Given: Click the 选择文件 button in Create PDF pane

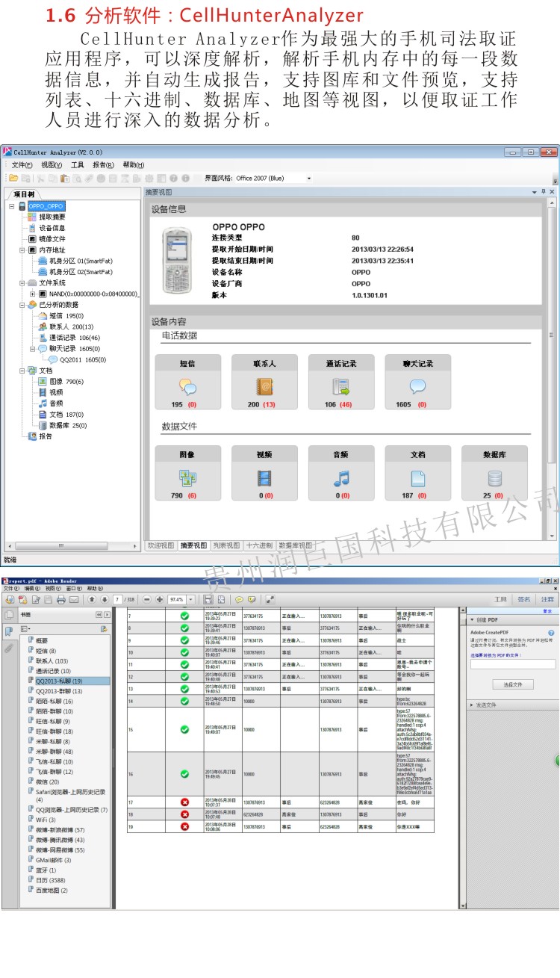Looking at the screenshot, I should pos(513,684).
